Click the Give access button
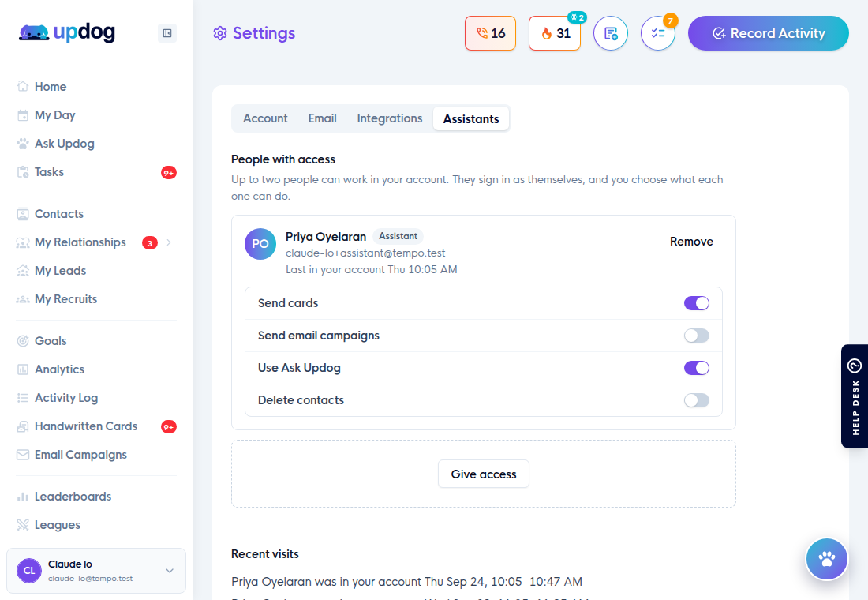This screenshot has width=868, height=600. (483, 474)
